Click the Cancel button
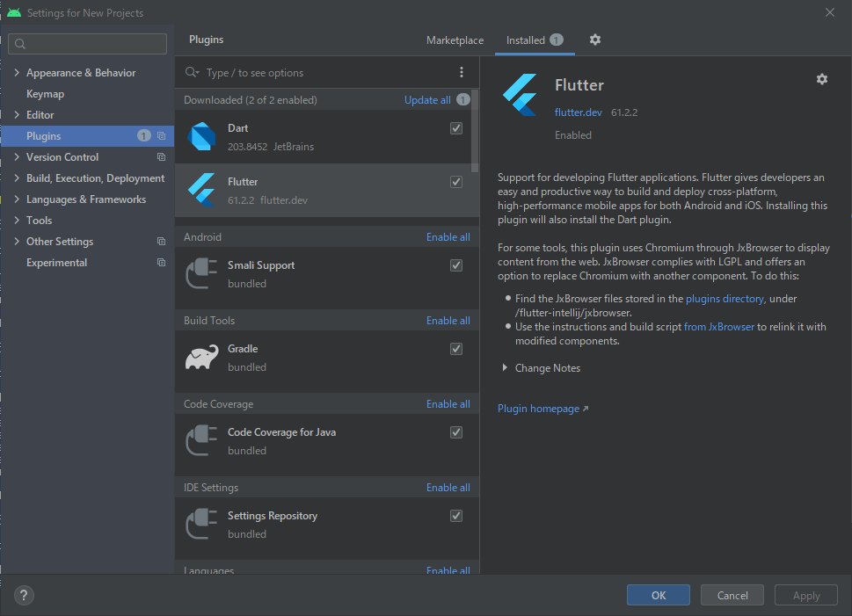 [732, 596]
